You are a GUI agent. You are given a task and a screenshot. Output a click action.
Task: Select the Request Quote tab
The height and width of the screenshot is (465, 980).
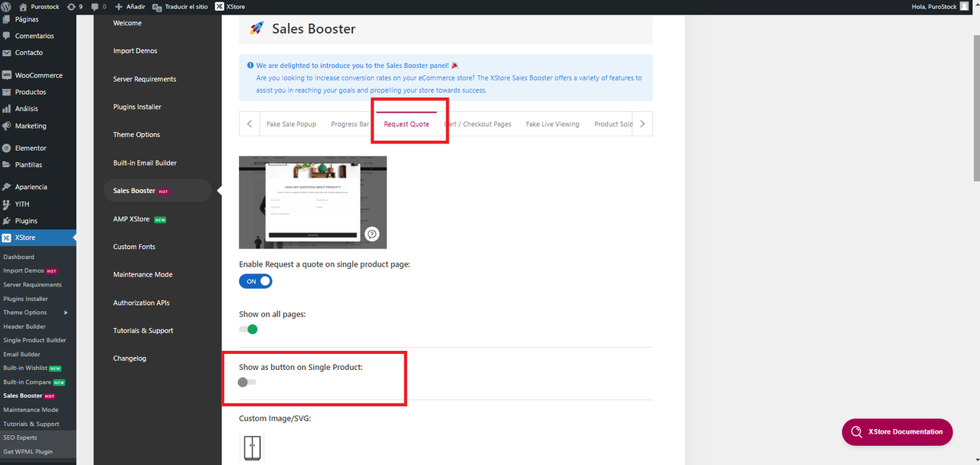(407, 124)
